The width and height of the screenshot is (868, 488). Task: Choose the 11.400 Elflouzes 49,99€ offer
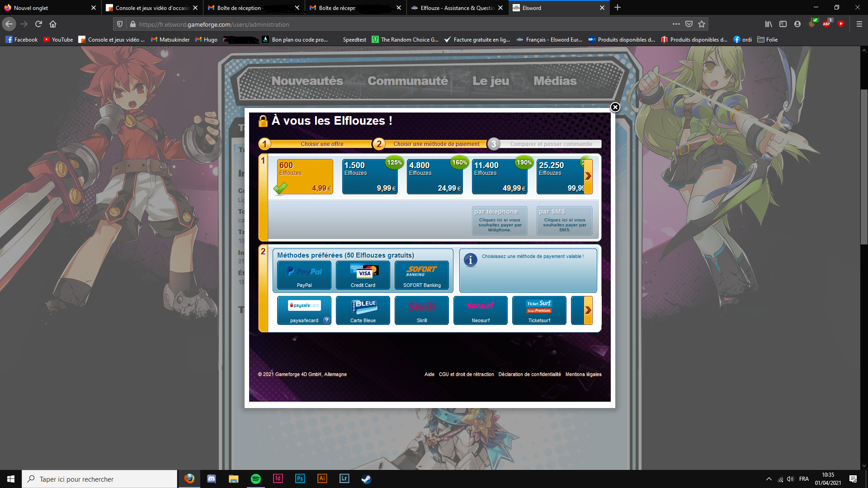click(500, 177)
